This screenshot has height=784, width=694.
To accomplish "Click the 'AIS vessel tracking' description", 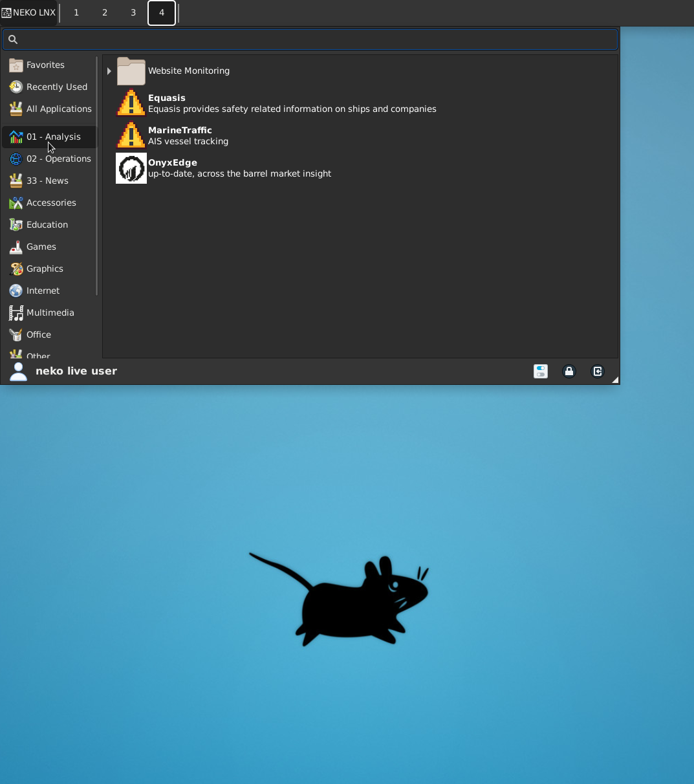I will (188, 141).
